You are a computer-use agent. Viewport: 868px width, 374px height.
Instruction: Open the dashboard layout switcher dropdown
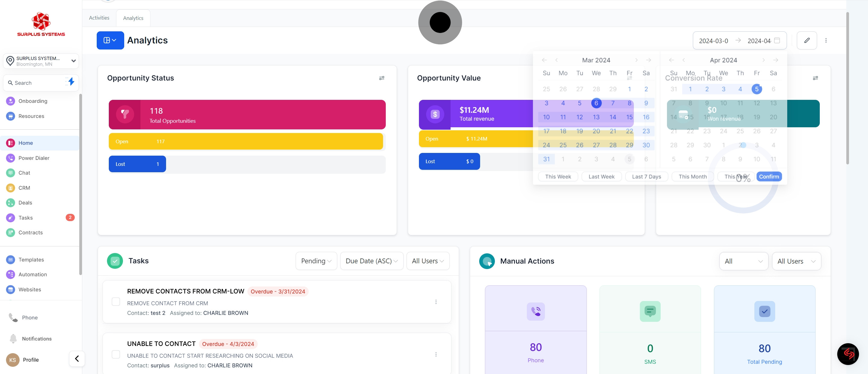[x=110, y=40]
